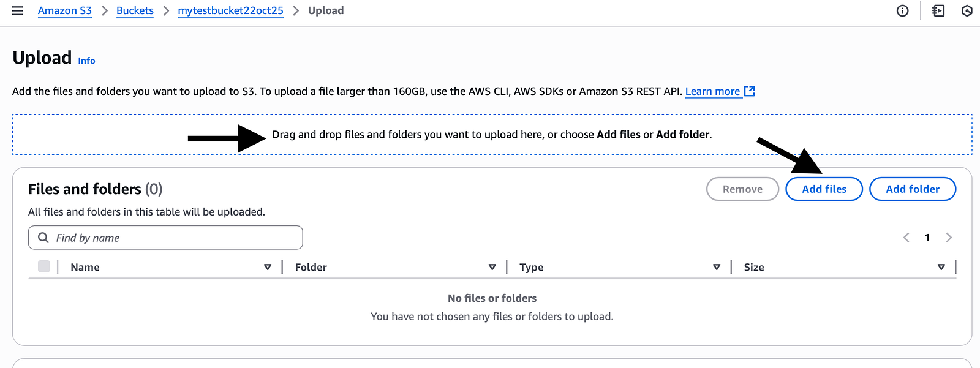Image resolution: width=980 pixels, height=368 pixels.
Task: Go to next page of files table
Action: 949,238
